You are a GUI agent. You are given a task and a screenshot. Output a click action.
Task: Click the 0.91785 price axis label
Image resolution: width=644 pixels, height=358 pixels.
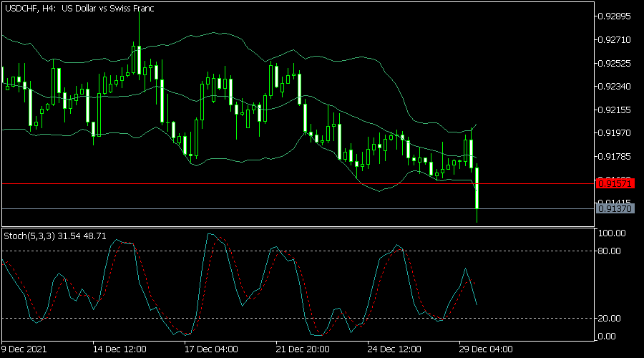(615, 157)
